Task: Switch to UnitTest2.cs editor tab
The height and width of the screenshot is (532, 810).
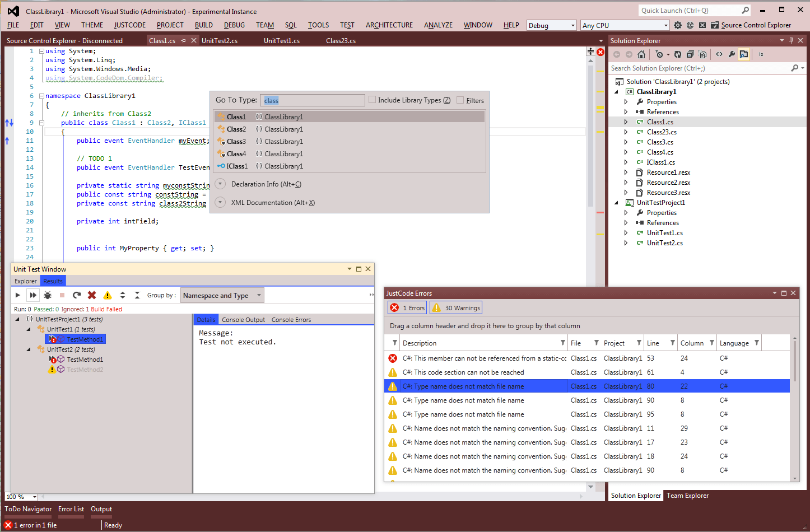Action: (x=220, y=40)
